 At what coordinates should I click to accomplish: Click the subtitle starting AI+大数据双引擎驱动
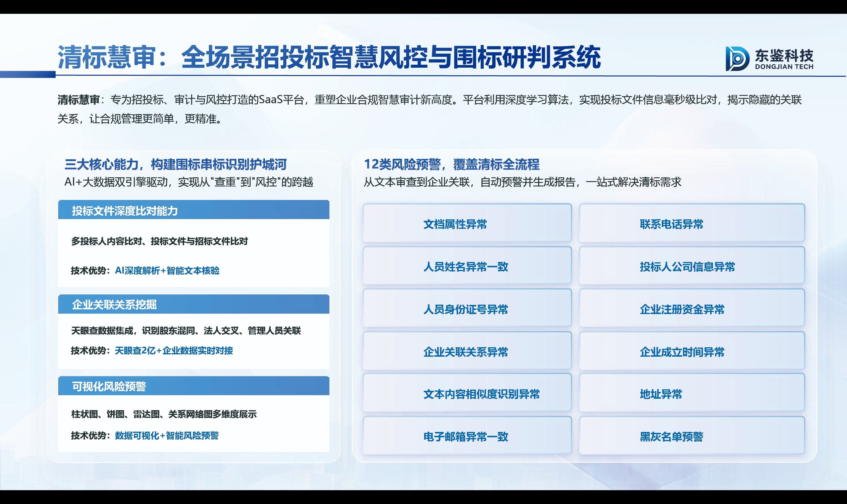point(189,182)
